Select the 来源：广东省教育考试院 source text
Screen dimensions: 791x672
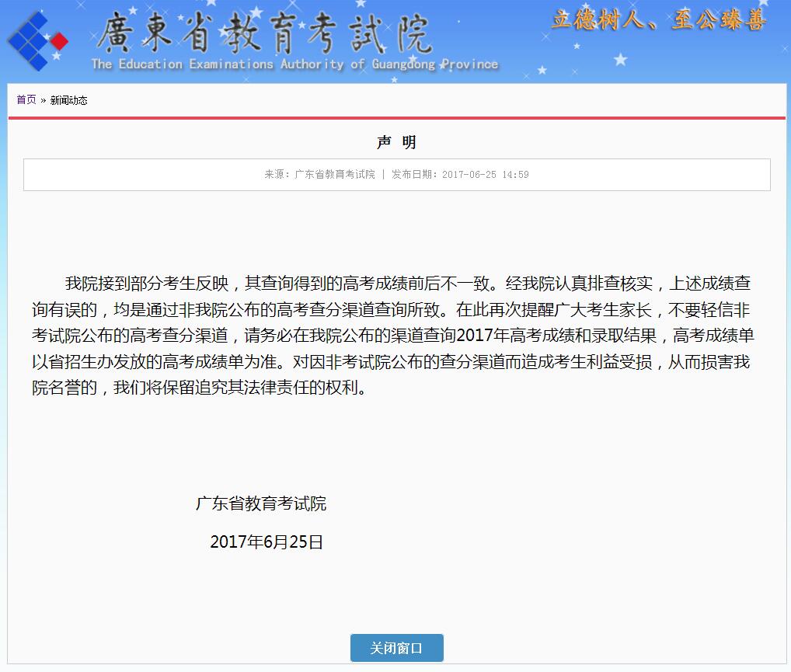point(319,175)
